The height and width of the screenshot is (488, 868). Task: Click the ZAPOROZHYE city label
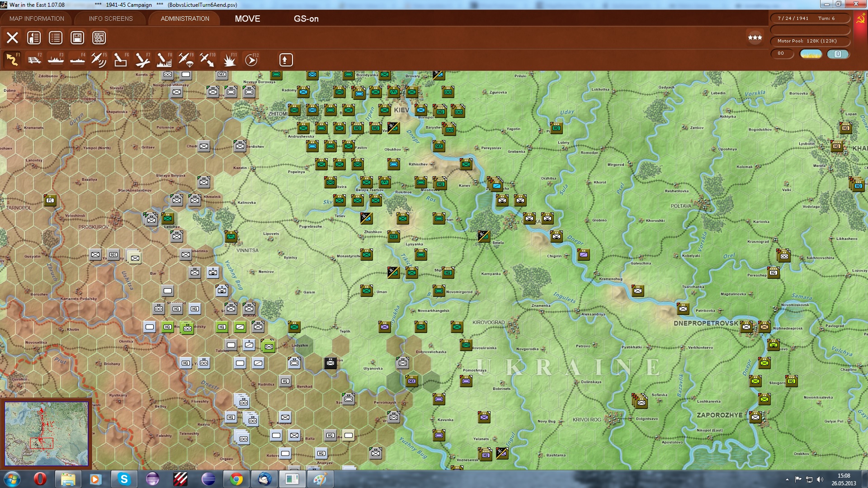tap(720, 415)
